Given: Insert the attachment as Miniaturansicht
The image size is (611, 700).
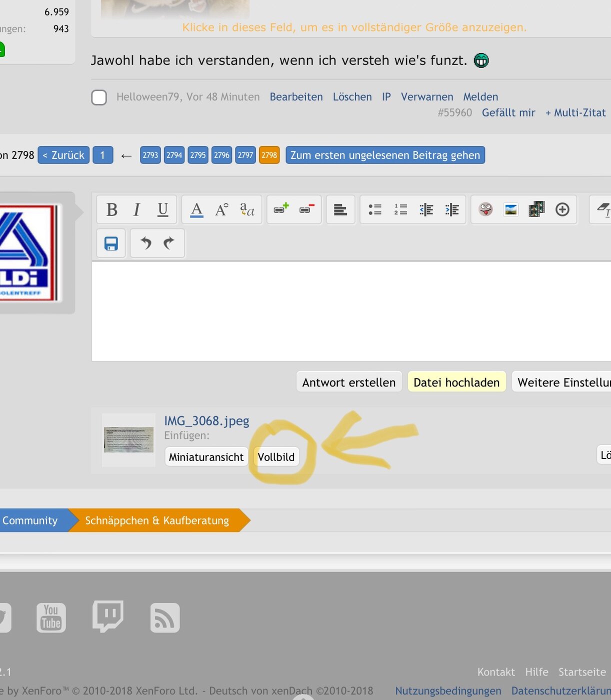Looking at the screenshot, I should (x=206, y=456).
